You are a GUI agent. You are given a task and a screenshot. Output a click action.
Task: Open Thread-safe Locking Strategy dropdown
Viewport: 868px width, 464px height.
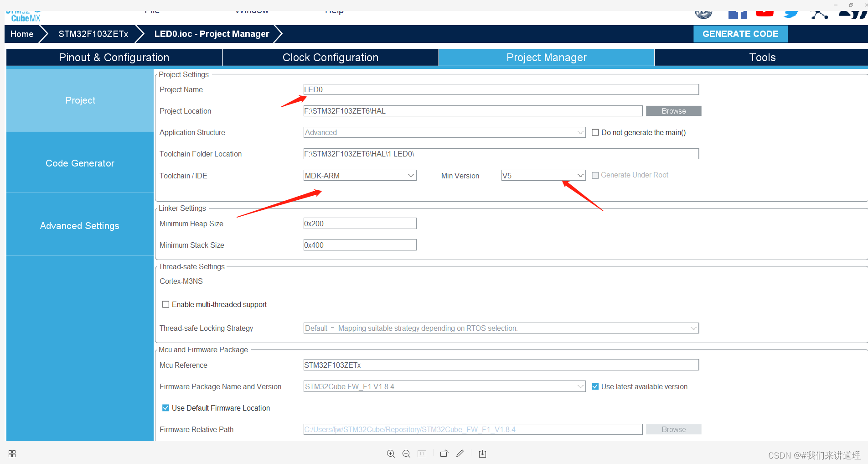(x=501, y=328)
